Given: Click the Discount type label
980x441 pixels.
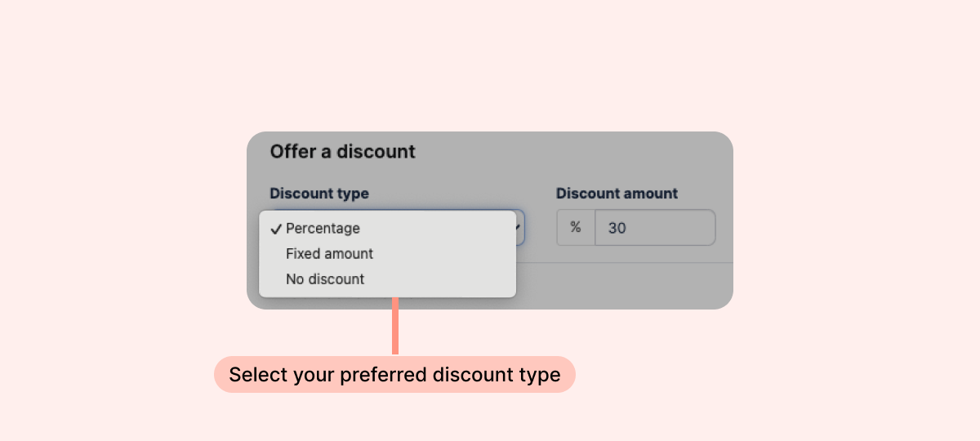Looking at the screenshot, I should [x=319, y=194].
